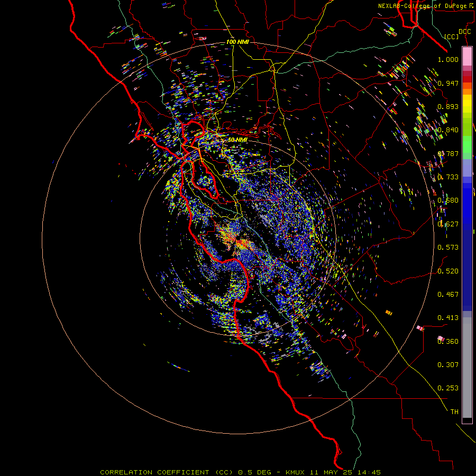Image resolution: width=476 pixels, height=476 pixels.
Task: Select the 1.000 scale value
Action: tap(448, 59)
